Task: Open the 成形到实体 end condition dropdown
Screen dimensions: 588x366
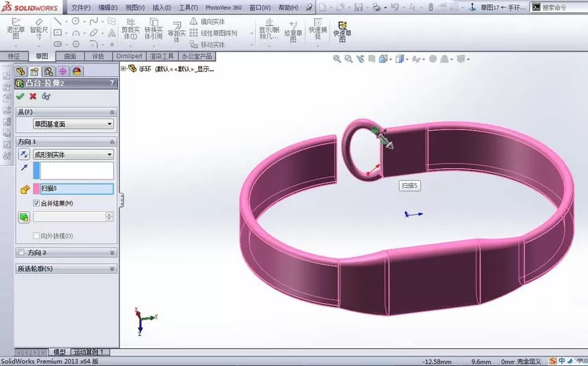Action: 73,154
